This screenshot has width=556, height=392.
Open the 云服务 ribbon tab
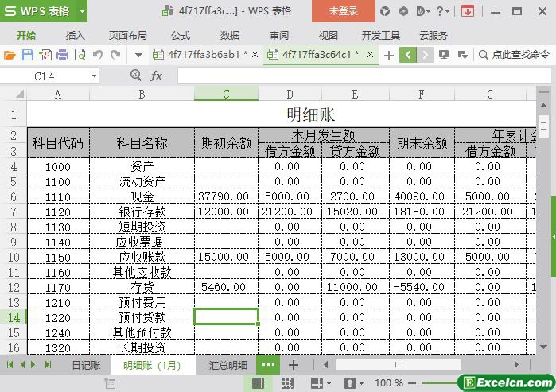click(434, 36)
